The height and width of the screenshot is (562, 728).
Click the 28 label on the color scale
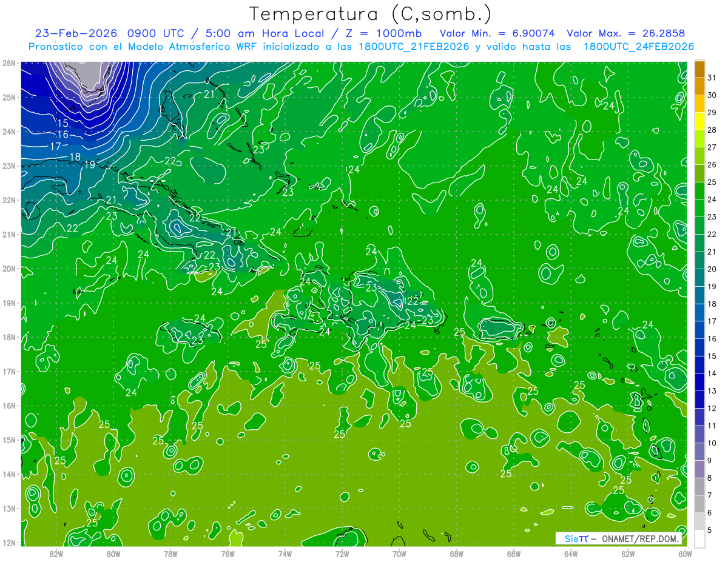(712, 130)
